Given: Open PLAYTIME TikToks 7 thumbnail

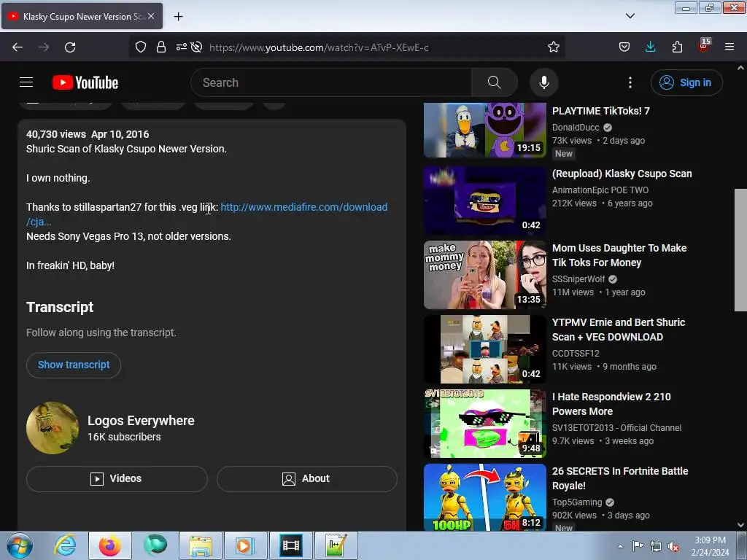Looking at the screenshot, I should [x=485, y=130].
